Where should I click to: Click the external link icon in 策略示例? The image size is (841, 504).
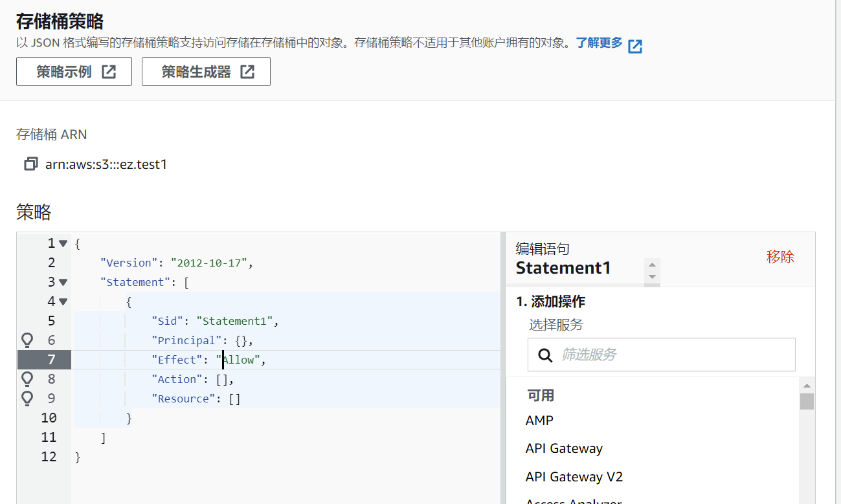click(x=109, y=72)
